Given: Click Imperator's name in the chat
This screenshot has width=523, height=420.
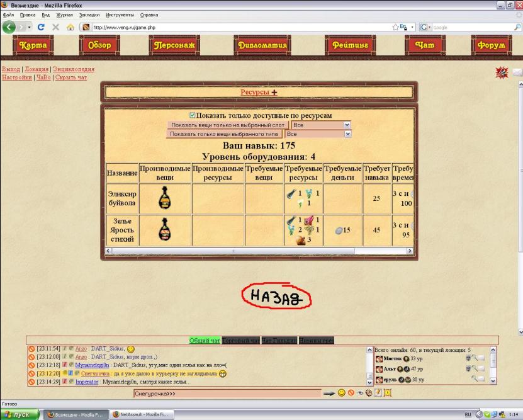Looking at the screenshot, I should pos(87,382).
